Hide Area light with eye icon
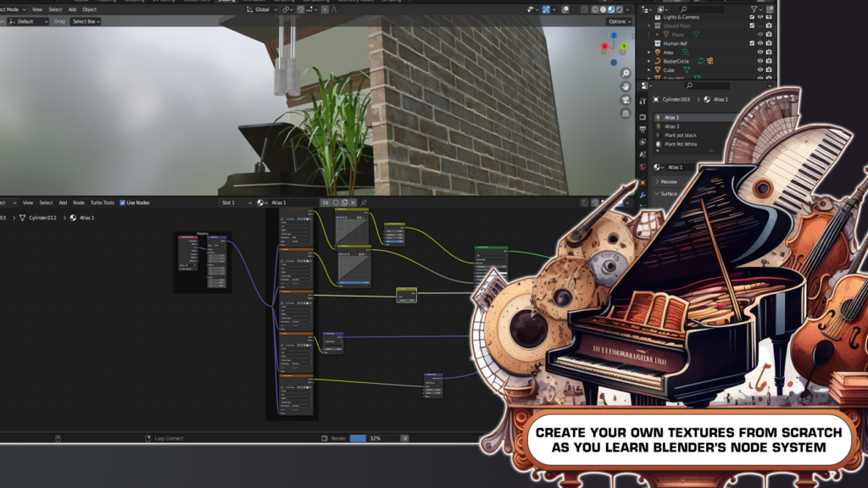Viewport: 868px width, 488px height. [x=760, y=52]
